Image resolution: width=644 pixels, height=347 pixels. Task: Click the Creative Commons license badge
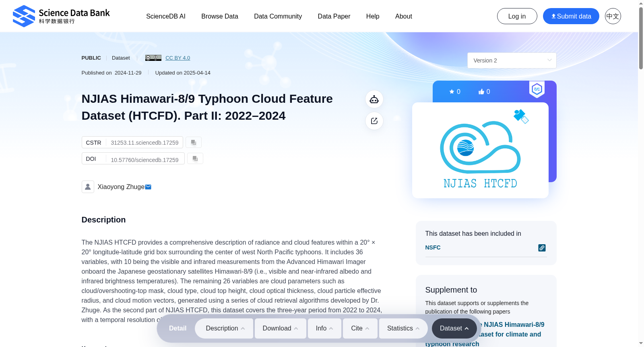tap(153, 58)
